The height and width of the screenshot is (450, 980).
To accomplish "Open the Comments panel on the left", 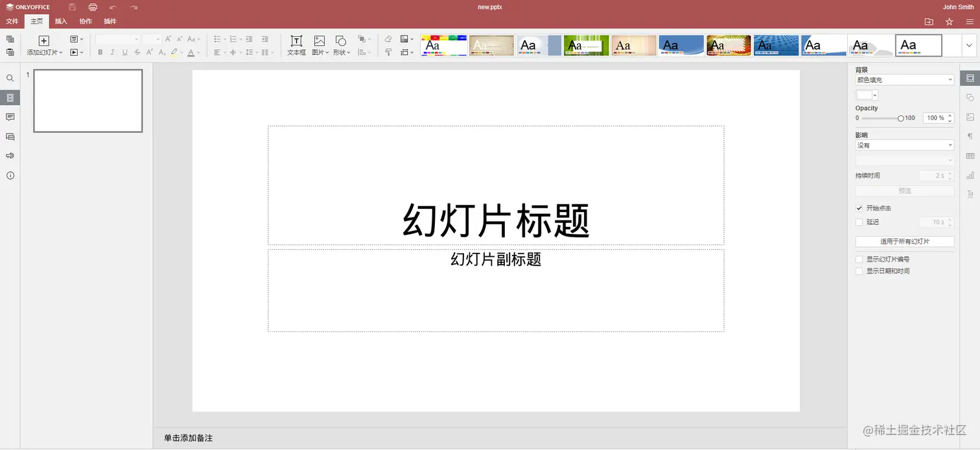I will tap(10, 117).
